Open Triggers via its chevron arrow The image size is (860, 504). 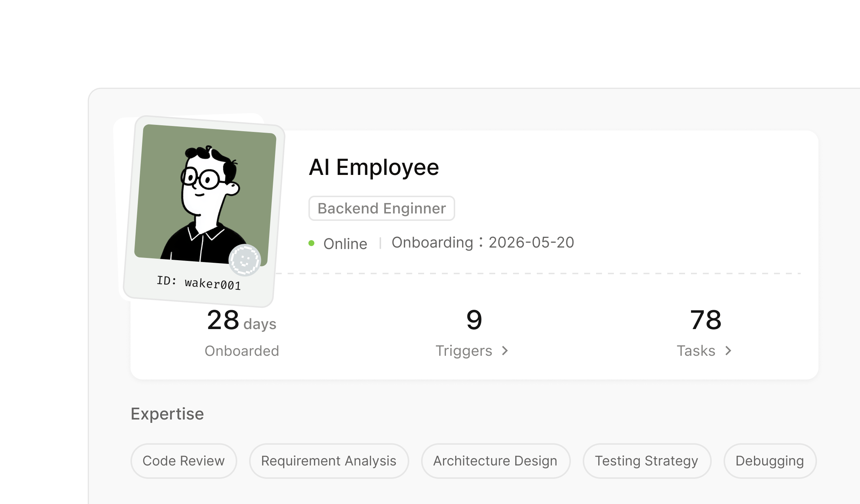click(x=505, y=351)
